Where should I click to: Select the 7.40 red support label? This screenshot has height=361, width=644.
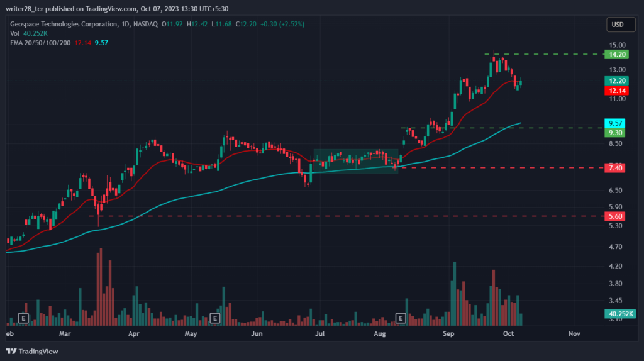click(x=615, y=167)
